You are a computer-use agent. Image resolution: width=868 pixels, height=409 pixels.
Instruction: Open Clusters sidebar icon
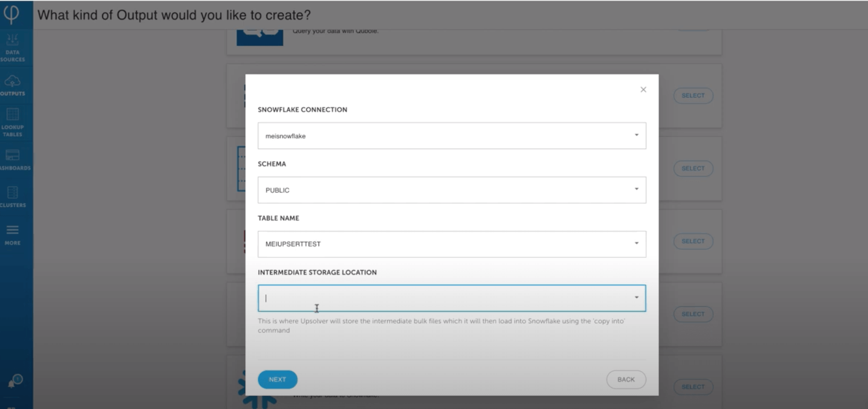[x=13, y=197]
